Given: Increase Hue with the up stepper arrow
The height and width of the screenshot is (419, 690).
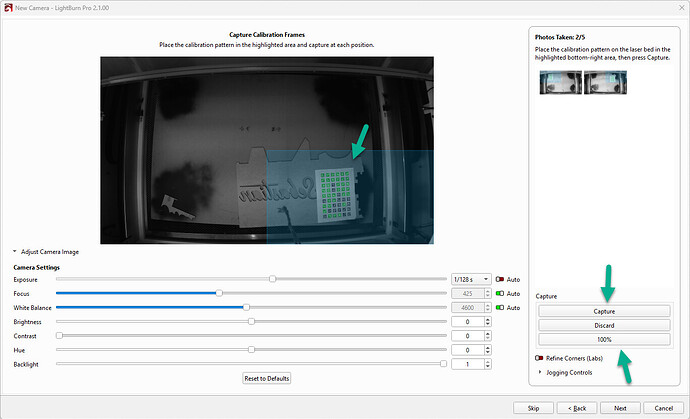Looking at the screenshot, I should tap(488, 348).
